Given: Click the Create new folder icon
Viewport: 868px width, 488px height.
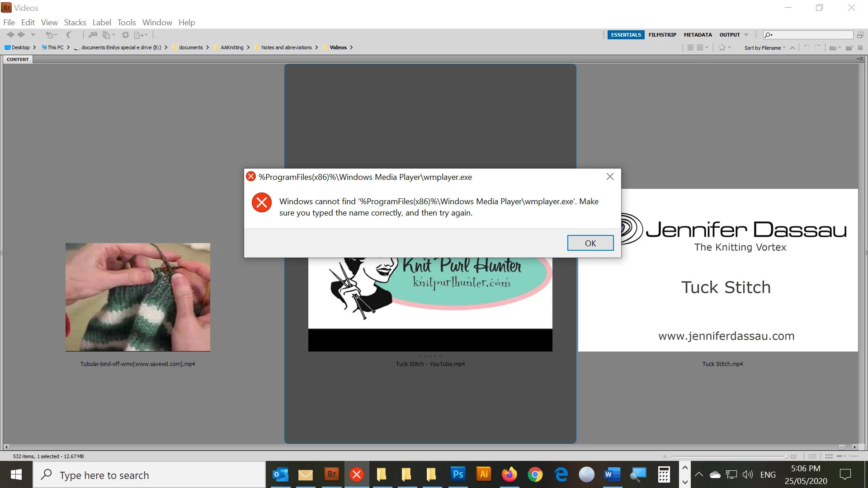Looking at the screenshot, I should (x=849, y=48).
